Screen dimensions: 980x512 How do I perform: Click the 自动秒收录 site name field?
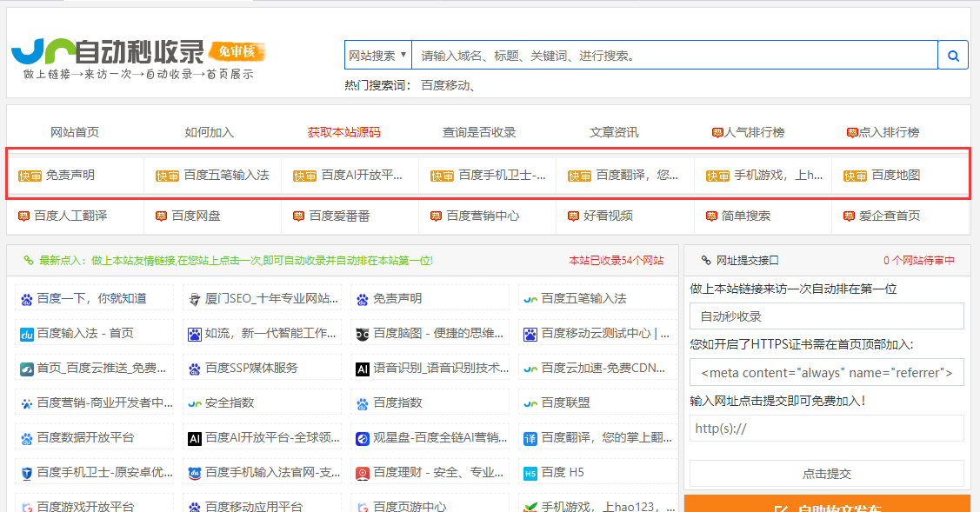[x=826, y=316]
